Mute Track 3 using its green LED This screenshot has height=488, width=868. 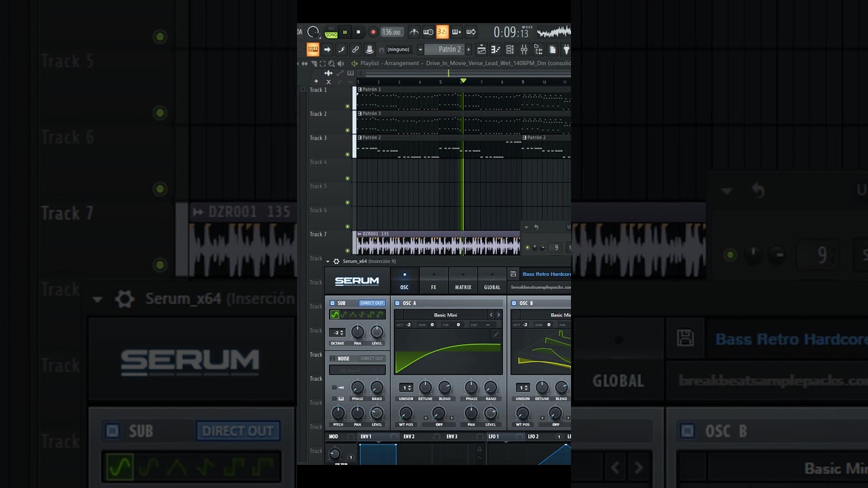click(348, 155)
